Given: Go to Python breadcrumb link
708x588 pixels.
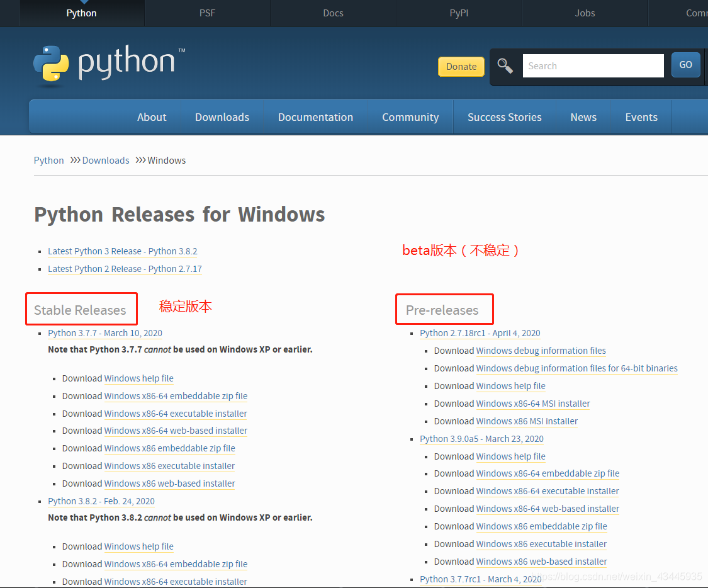Looking at the screenshot, I should pos(48,161).
